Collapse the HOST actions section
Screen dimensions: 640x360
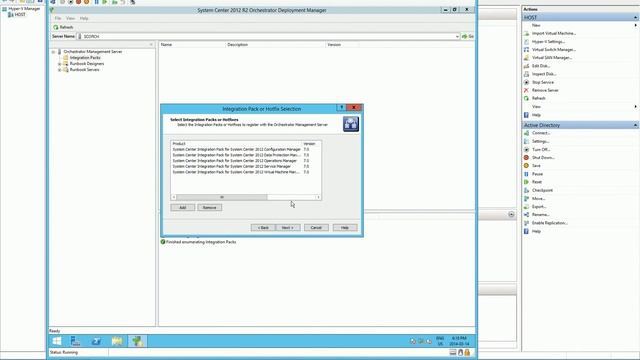click(635, 18)
